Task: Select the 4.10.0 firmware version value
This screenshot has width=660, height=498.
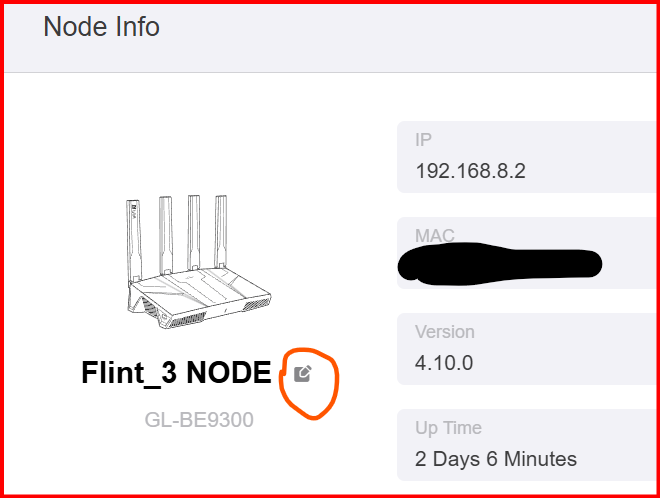Action: pos(444,363)
